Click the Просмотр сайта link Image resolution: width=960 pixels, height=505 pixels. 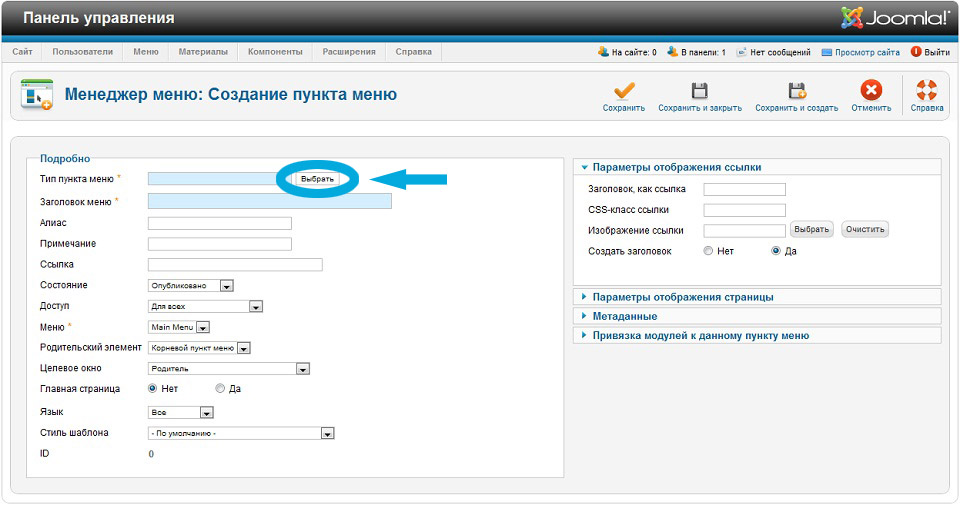click(x=867, y=52)
